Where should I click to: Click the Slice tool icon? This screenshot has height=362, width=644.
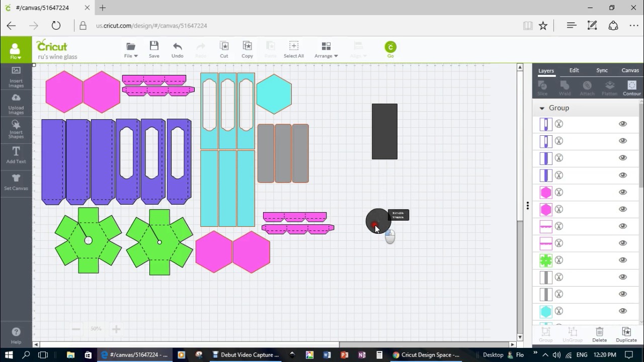tap(542, 88)
